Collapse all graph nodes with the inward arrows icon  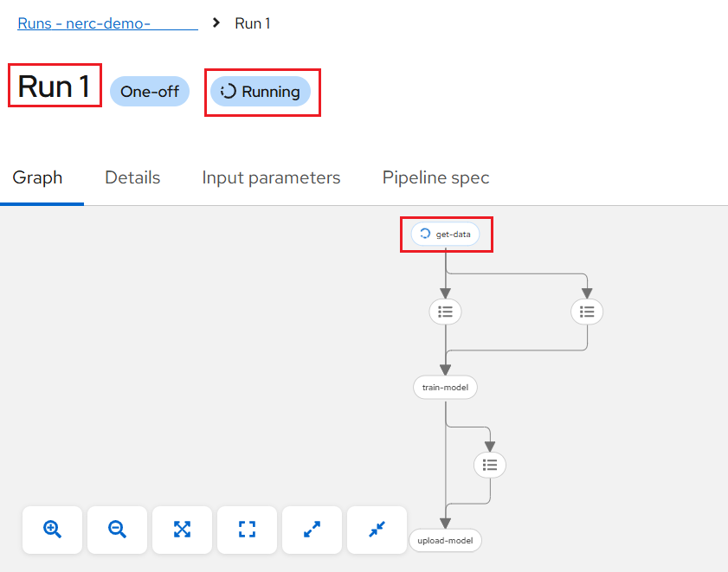(377, 530)
